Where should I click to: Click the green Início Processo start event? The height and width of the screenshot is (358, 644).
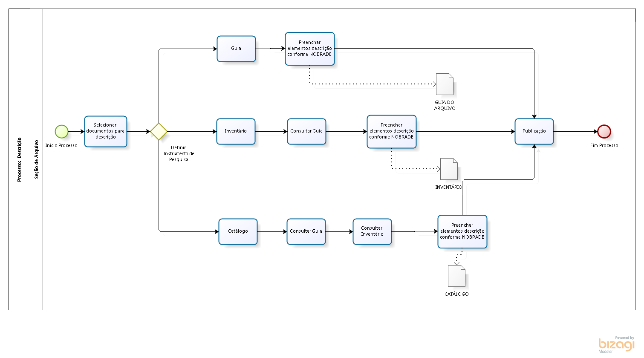pyautogui.click(x=61, y=131)
